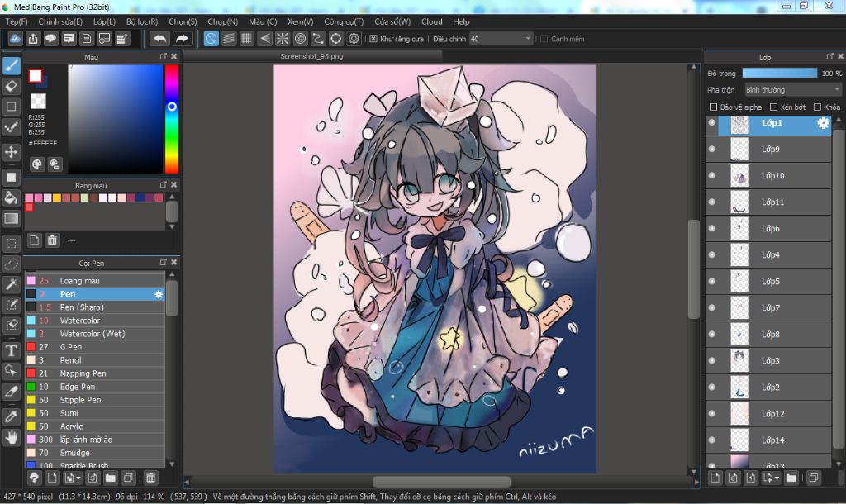Open Pen brush settings gear
The image size is (846, 504).
[x=158, y=294]
